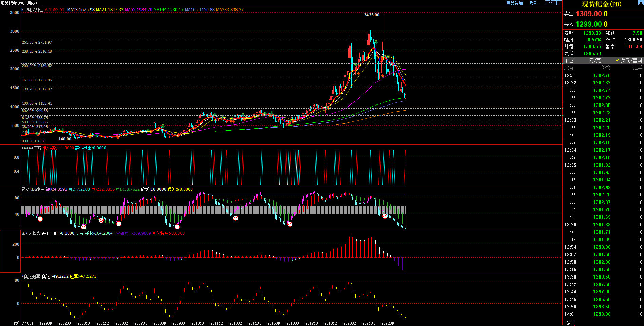The height and width of the screenshot is (326, 644).
Task: Maximize the 现货钯金 quote panel
Action: coord(641,3)
